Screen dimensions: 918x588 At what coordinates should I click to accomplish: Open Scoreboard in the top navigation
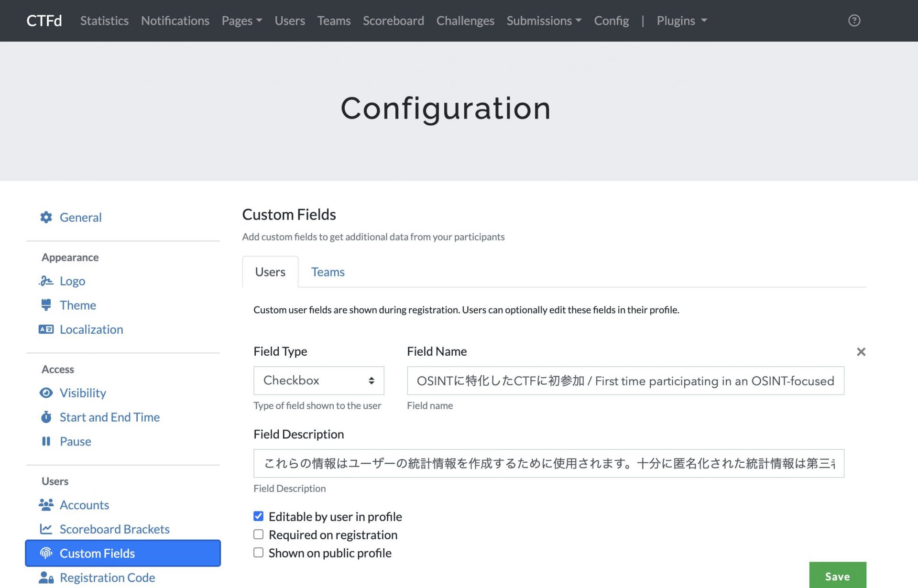[x=393, y=21]
